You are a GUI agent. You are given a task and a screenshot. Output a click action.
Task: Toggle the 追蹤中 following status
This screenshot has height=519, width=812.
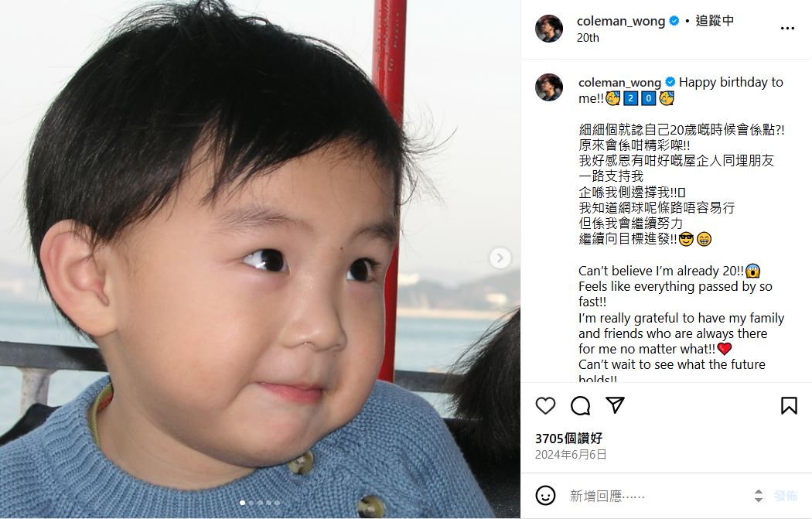pos(714,21)
